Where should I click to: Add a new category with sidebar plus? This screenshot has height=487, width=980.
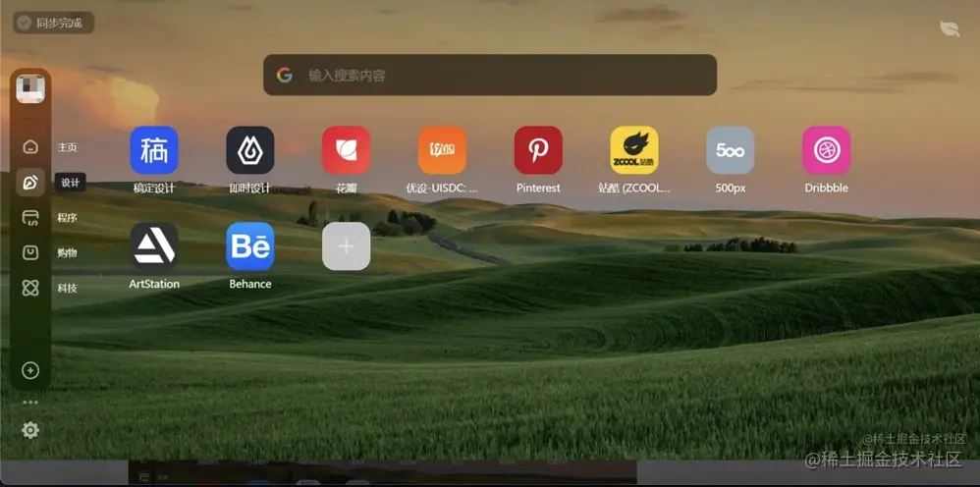click(x=30, y=371)
